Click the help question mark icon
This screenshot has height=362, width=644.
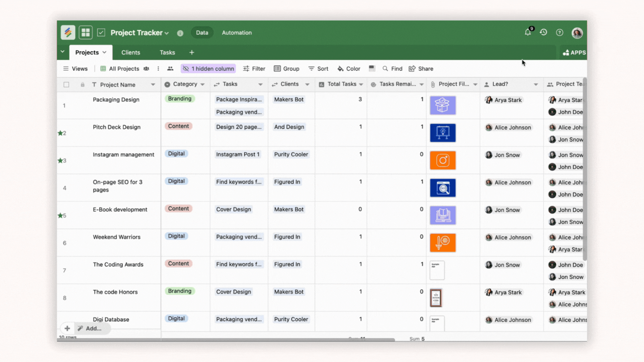560,33
